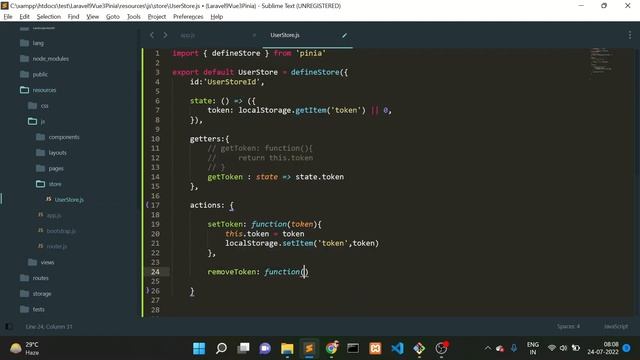The image size is (640, 360).
Task: Open the three-dot tab options menu
Action: pos(629,36)
